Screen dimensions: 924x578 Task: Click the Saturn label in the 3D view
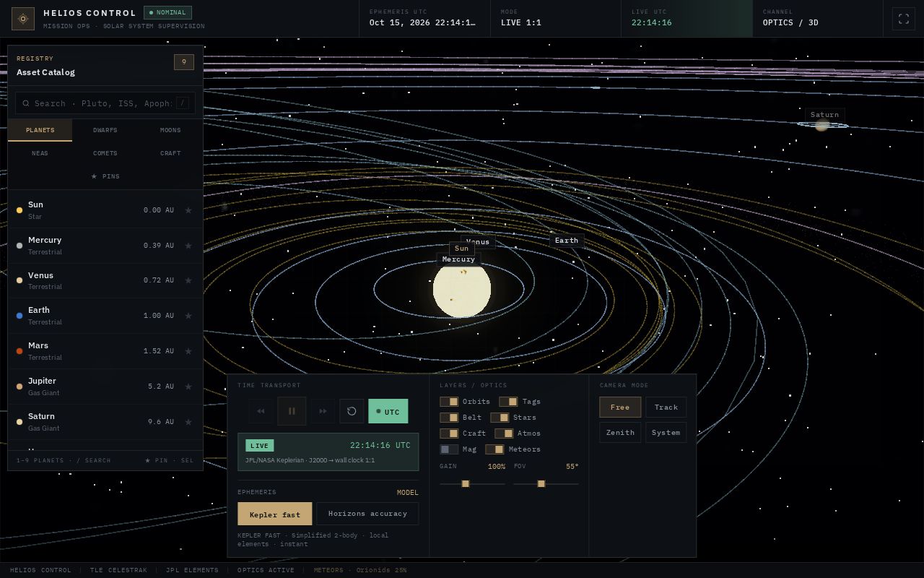(x=824, y=115)
